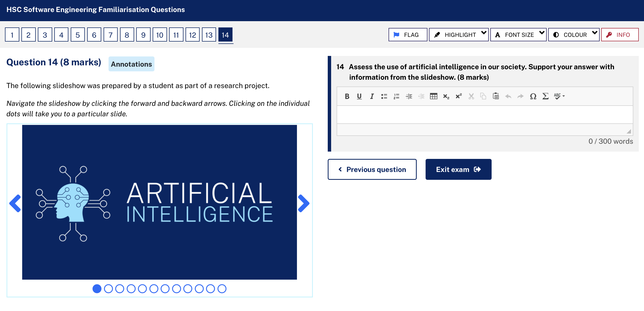Undo the last edit
644x311 pixels.
point(508,96)
